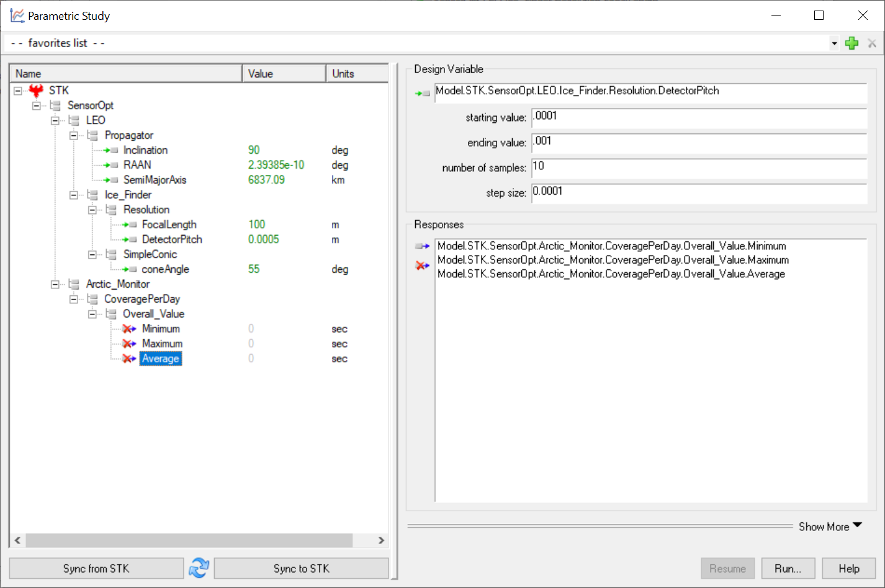Click the Units column header
885x588 pixels.
[357, 73]
